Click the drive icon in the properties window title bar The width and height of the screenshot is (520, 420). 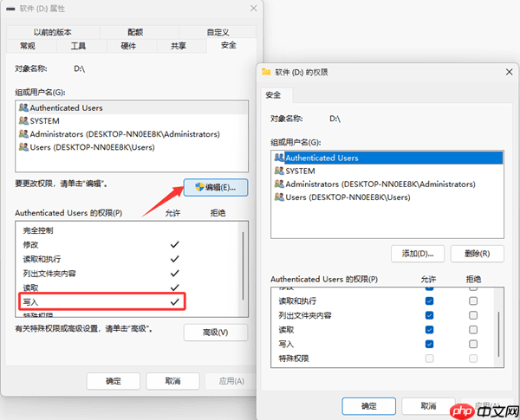pyautogui.click(x=10, y=9)
